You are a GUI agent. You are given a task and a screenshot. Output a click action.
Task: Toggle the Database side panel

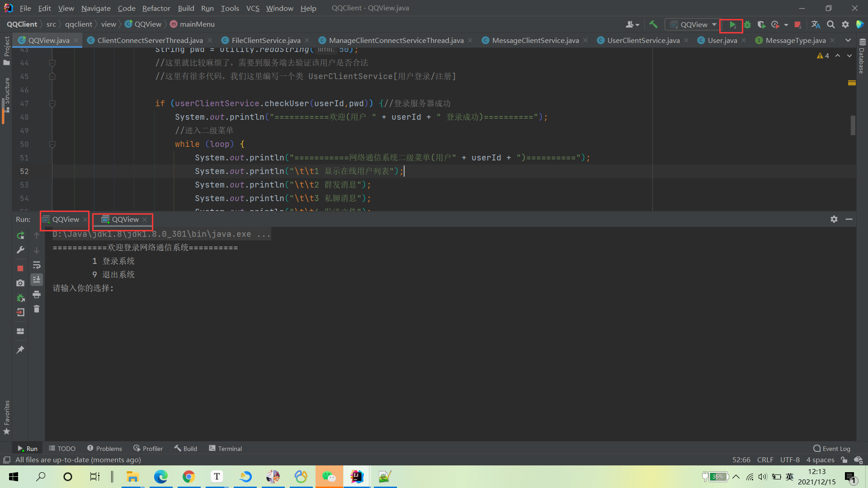point(862,56)
